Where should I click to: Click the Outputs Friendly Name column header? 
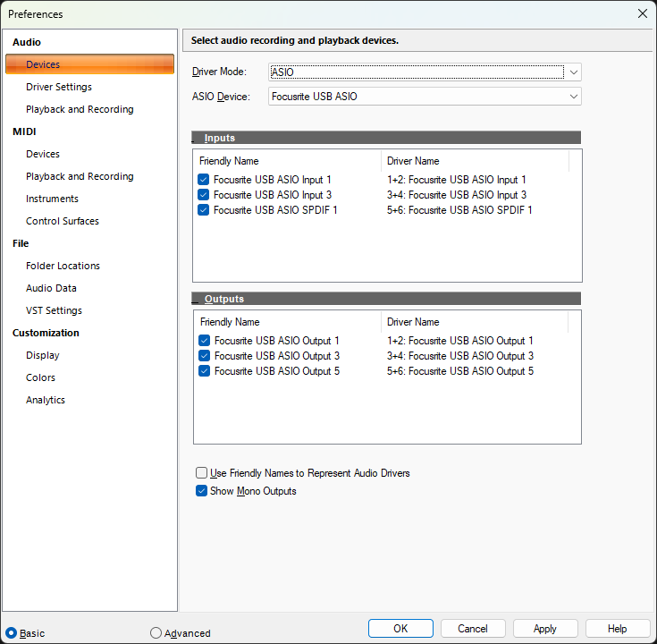point(288,322)
